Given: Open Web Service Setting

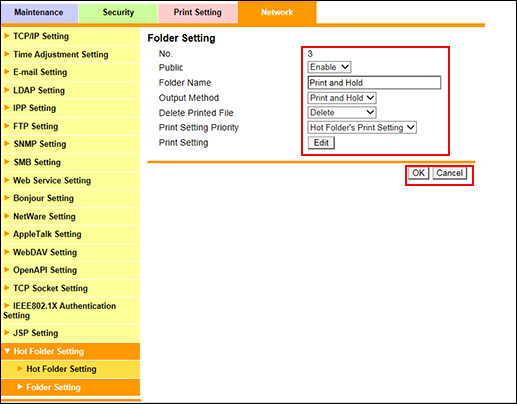Looking at the screenshot, I should coord(70,180).
